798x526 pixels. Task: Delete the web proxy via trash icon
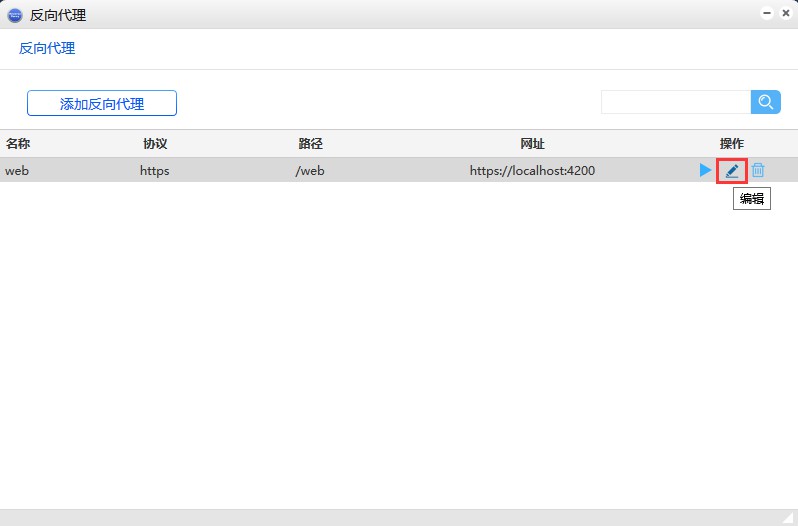click(758, 171)
